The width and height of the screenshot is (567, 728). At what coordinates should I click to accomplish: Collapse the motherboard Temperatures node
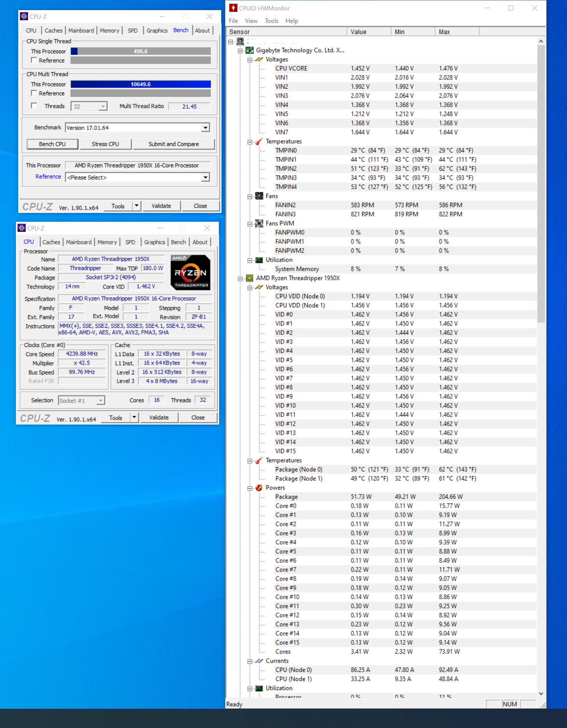[250, 142]
